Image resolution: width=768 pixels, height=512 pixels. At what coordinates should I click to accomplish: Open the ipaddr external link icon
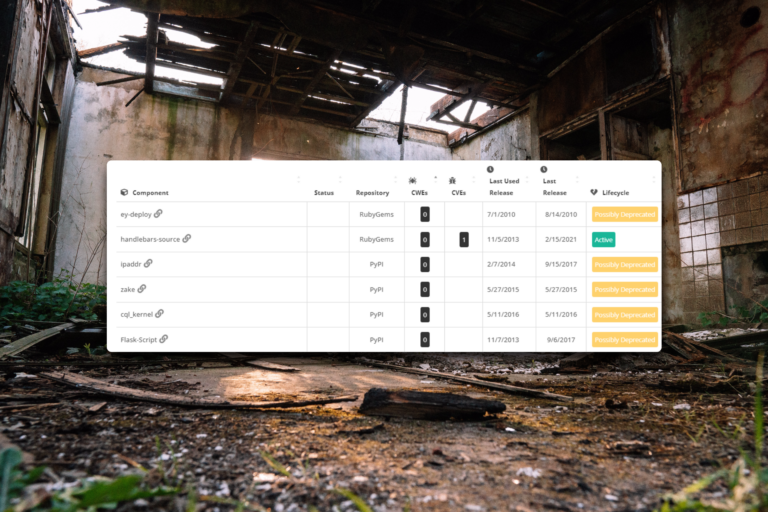tap(148, 264)
